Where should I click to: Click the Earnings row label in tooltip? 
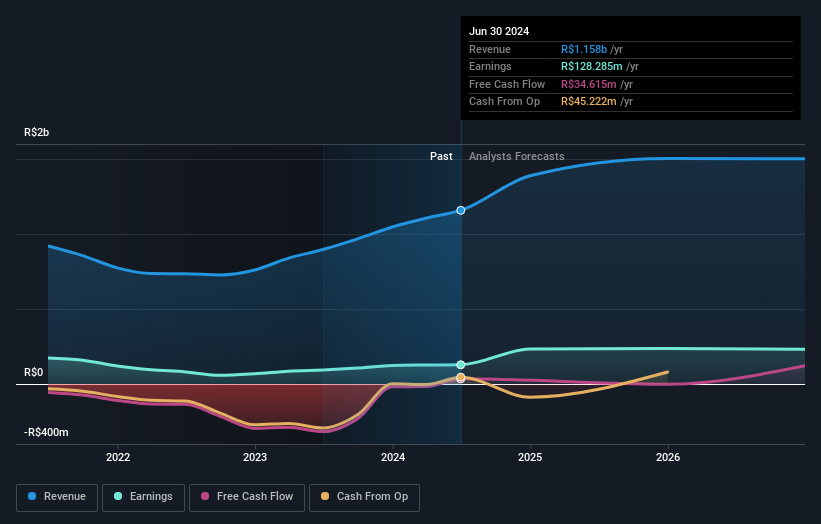490,66
